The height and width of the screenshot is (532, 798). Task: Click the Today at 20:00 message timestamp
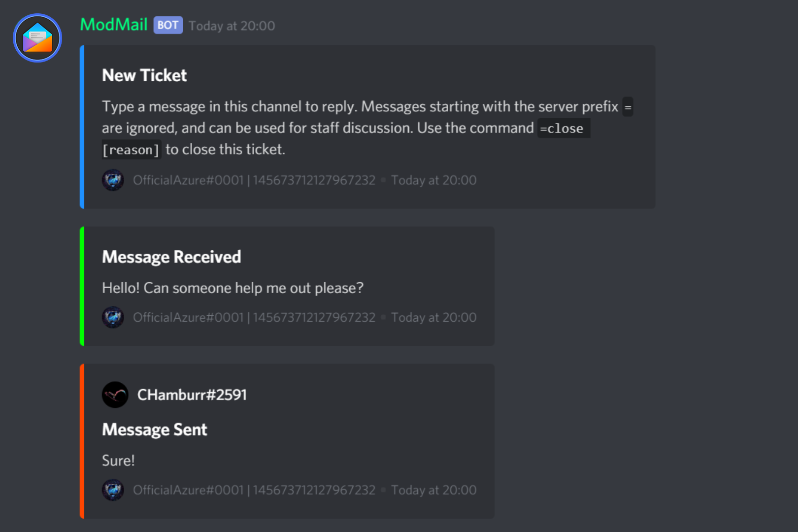click(232, 25)
